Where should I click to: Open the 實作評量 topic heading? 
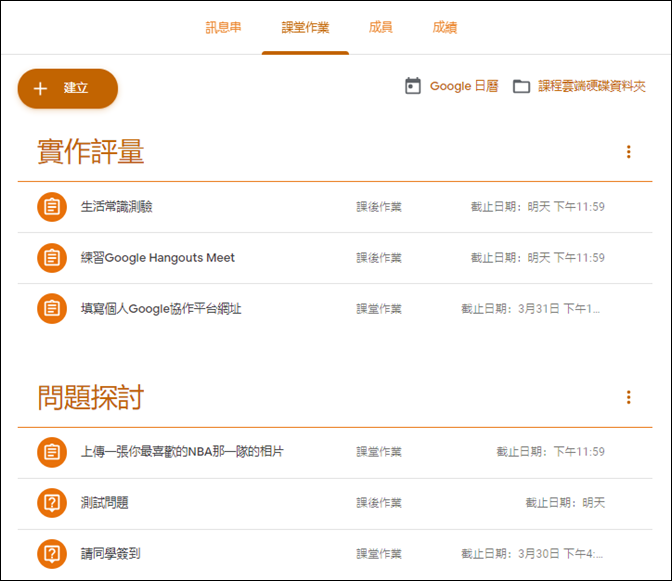90,152
